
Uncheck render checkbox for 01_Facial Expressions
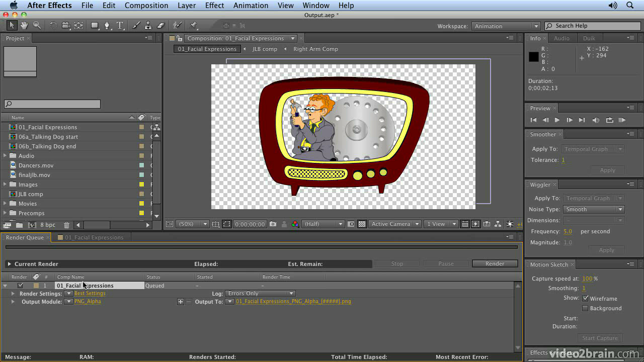(x=21, y=286)
